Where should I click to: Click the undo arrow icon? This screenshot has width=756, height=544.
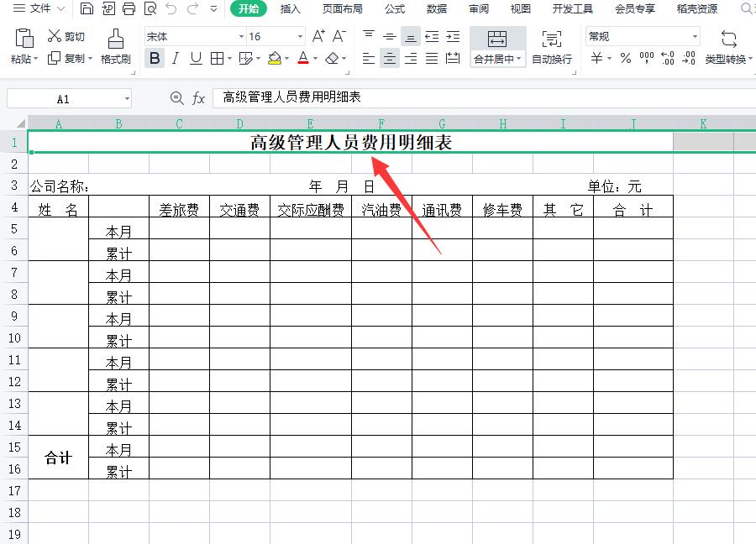point(172,9)
